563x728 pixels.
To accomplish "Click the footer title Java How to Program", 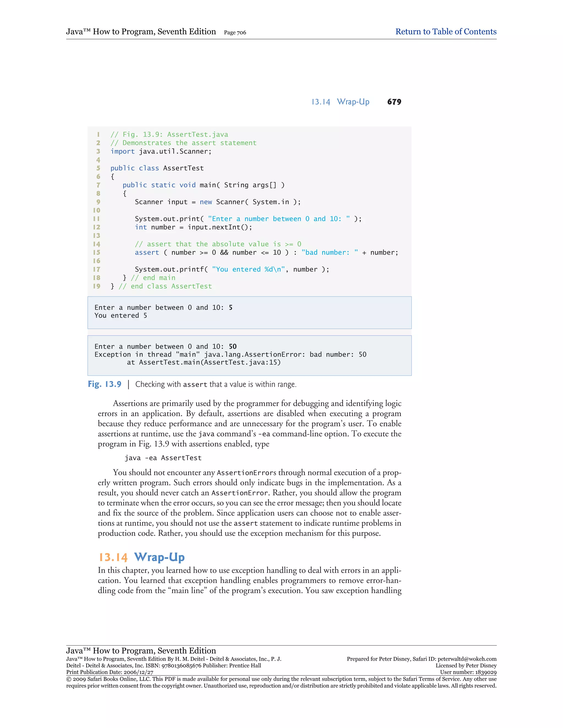I will point(141,651).
